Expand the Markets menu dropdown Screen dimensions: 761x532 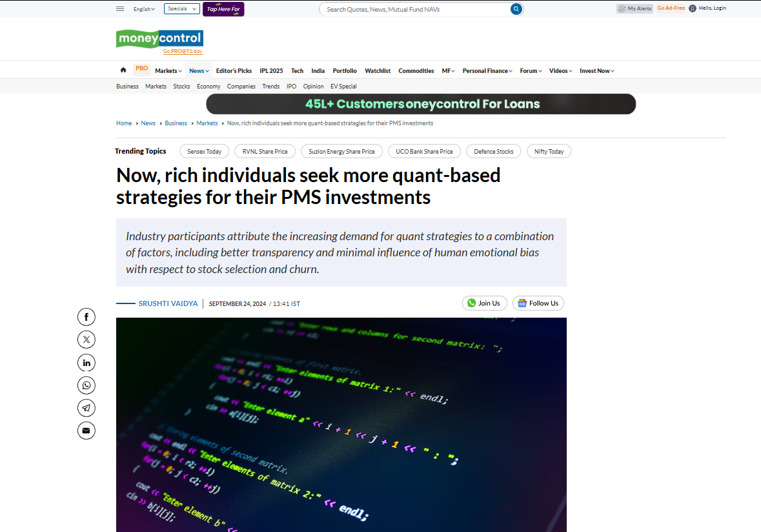coord(168,71)
